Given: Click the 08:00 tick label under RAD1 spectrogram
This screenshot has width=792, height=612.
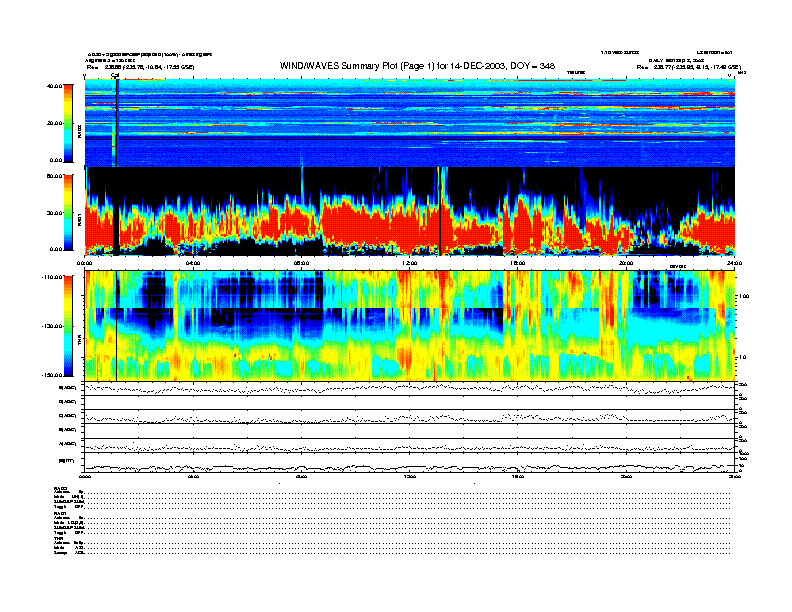Looking at the screenshot, I should coord(302,263).
